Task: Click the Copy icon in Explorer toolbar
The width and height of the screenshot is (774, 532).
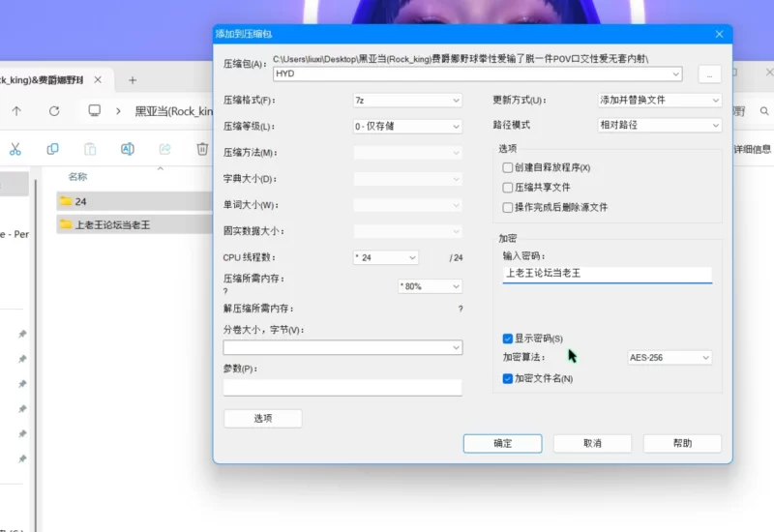Action: [53, 149]
